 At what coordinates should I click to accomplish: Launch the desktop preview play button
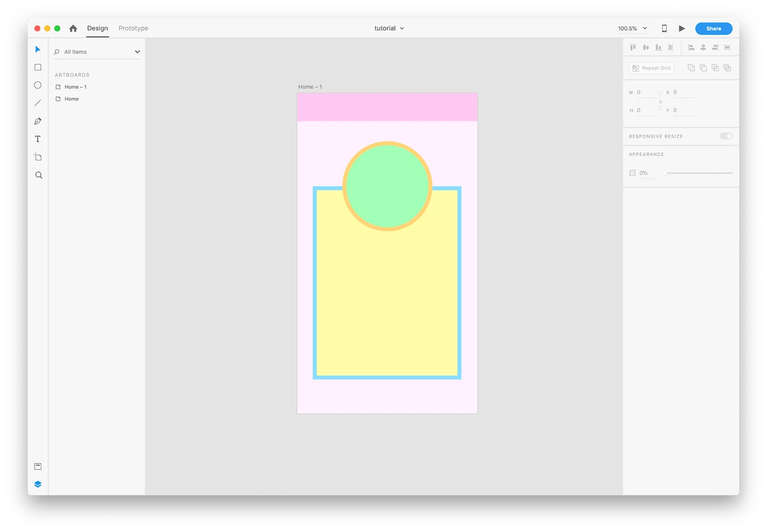(x=682, y=28)
